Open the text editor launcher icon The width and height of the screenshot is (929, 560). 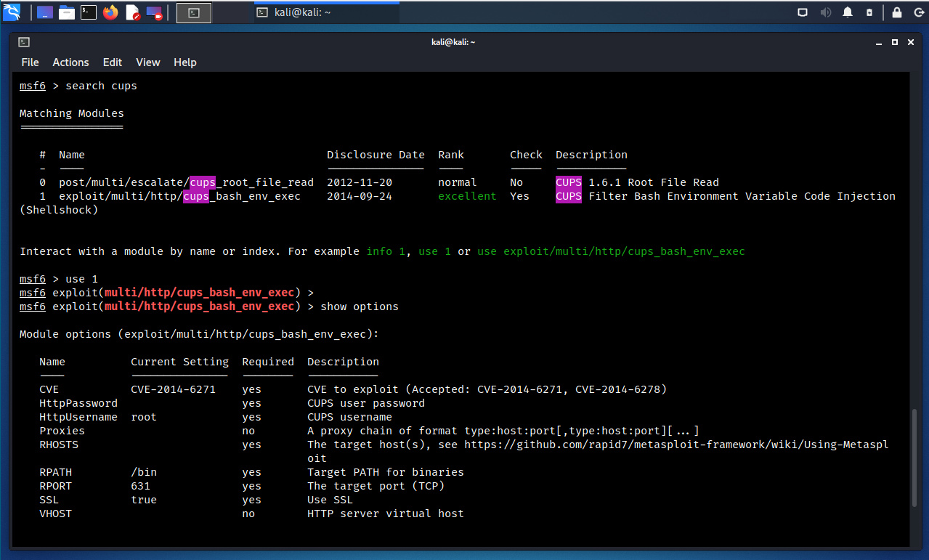(x=132, y=12)
